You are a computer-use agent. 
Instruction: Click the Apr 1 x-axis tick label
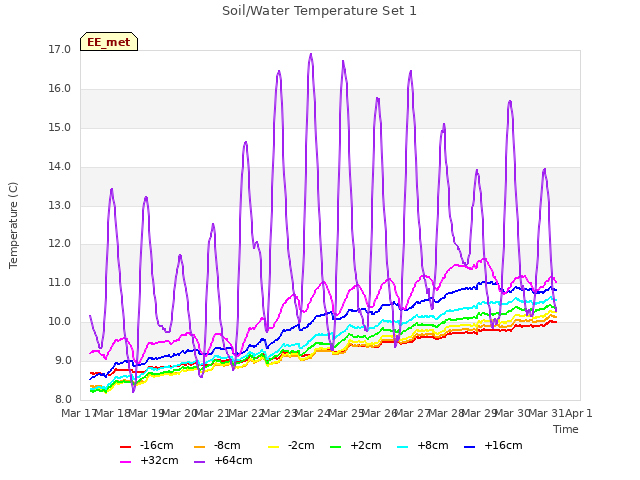click(579, 413)
